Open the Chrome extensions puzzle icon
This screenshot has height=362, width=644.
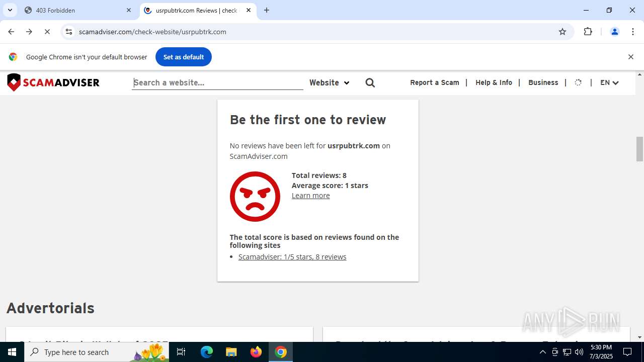[x=588, y=32]
